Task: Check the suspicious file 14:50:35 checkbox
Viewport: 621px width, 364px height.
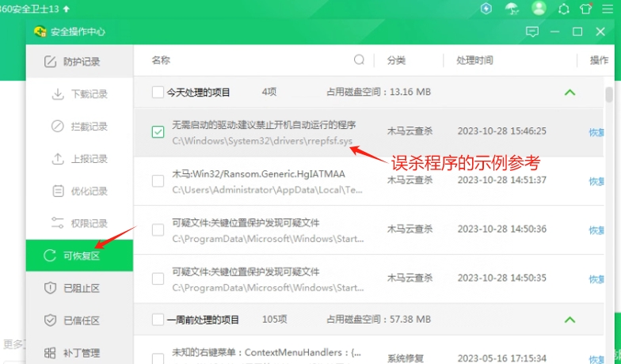Action: coord(158,279)
